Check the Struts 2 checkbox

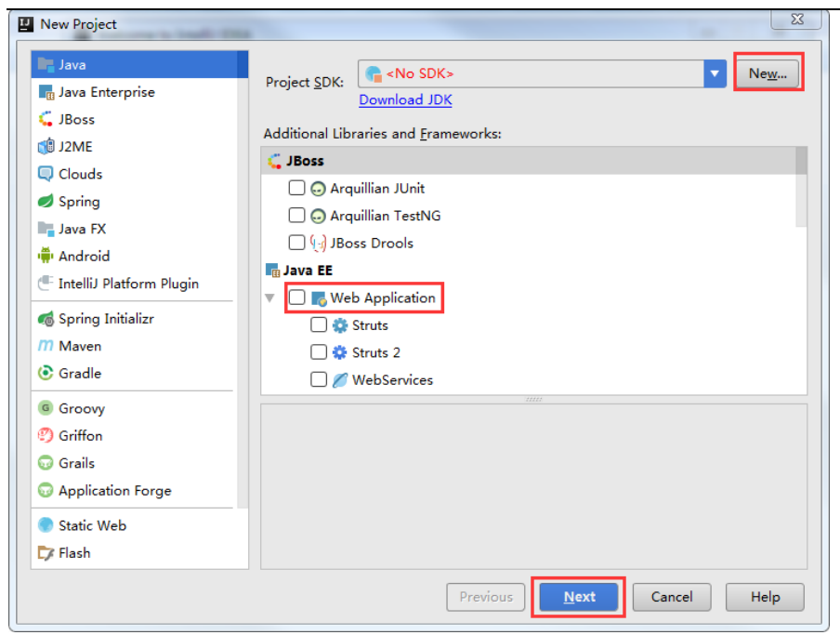pyautogui.click(x=319, y=352)
